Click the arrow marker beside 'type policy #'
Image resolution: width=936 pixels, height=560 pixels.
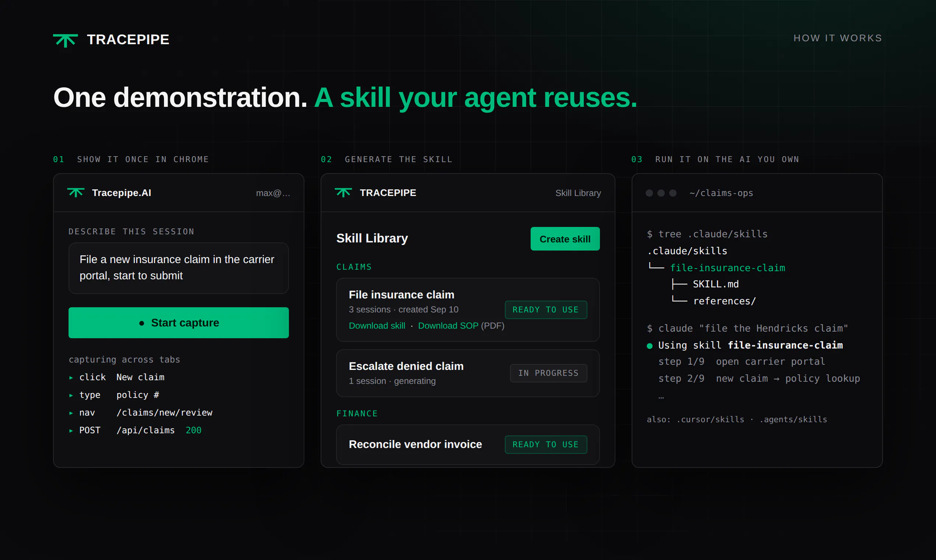click(x=71, y=395)
